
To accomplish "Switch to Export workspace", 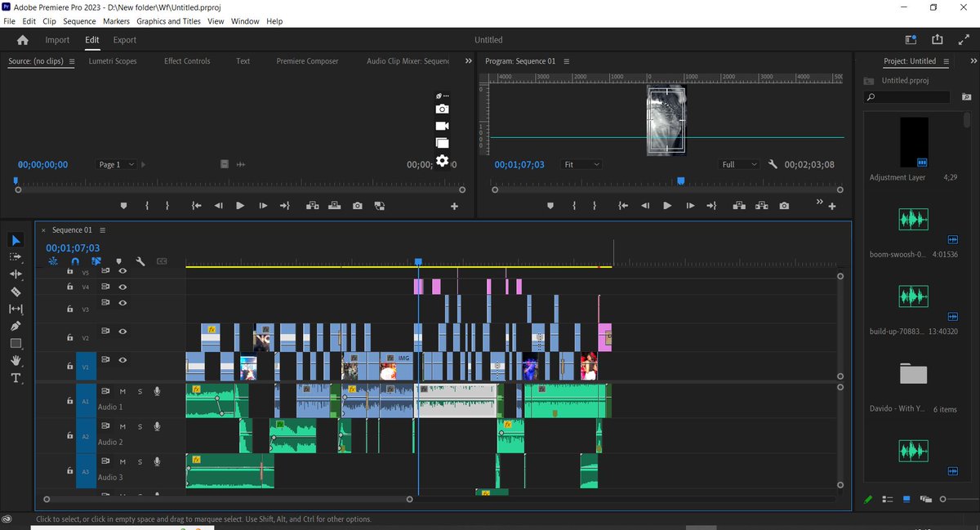I will pos(125,40).
